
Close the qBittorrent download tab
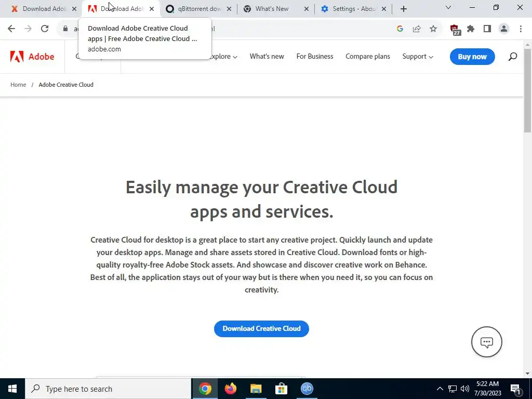pyautogui.click(x=229, y=9)
